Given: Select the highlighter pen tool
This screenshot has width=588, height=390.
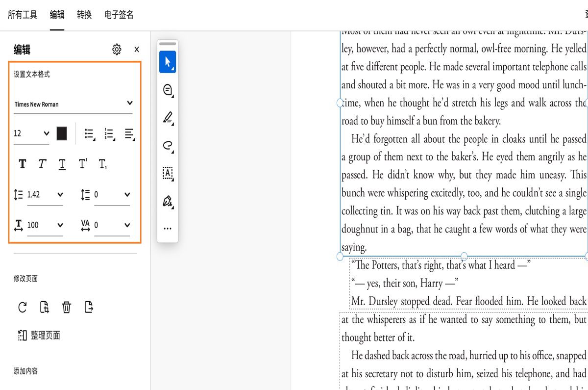Looking at the screenshot, I should (168, 118).
